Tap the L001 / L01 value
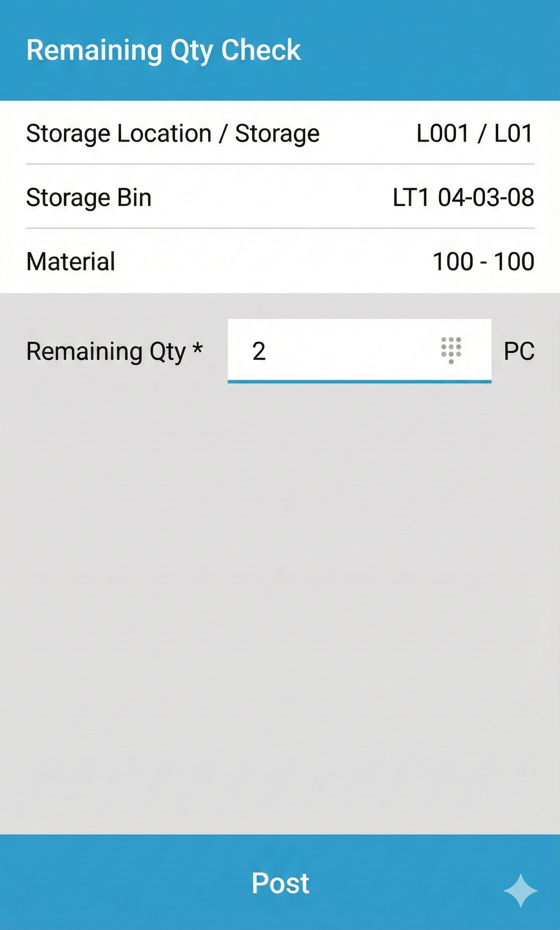This screenshot has height=930, width=560. coord(474,134)
